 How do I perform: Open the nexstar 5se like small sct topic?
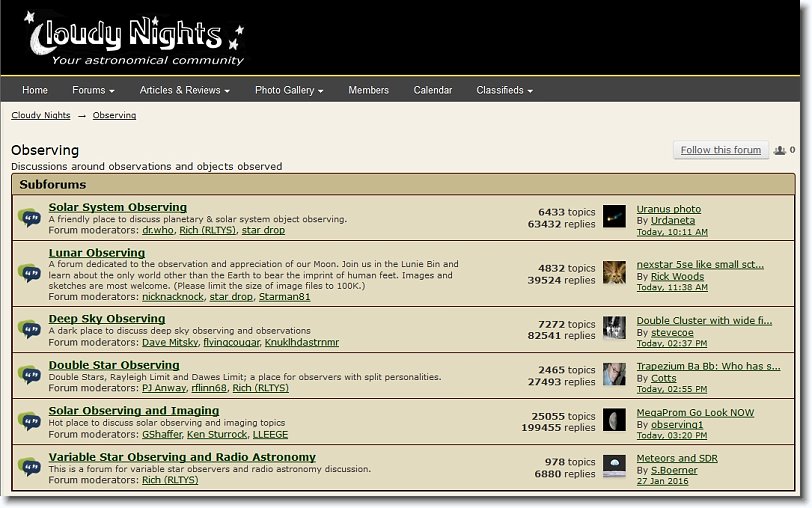coord(700,265)
